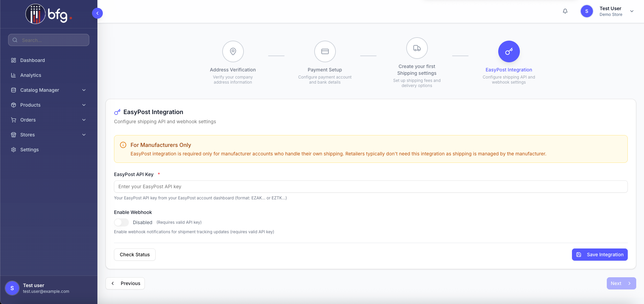644x304 pixels.
Task: Open the Test User account dropdown
Action: pos(631,11)
